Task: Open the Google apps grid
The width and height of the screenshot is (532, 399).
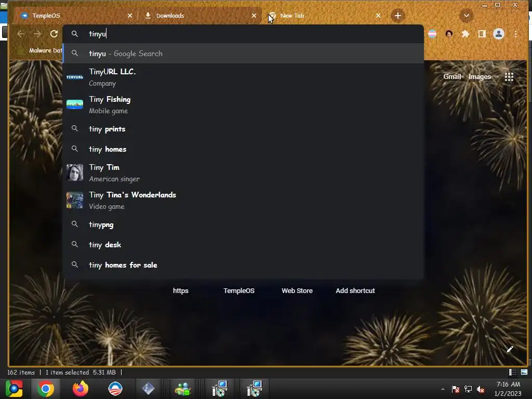Action: [509, 77]
